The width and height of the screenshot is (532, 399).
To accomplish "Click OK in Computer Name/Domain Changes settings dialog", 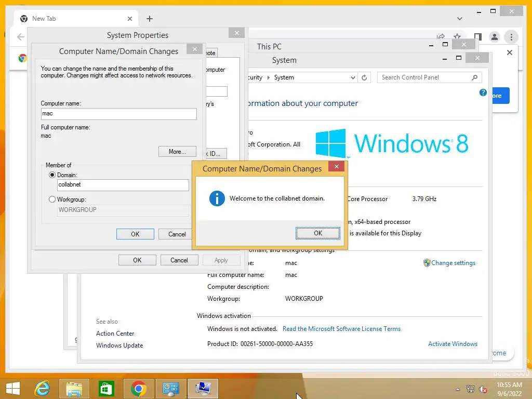I will 135,234.
